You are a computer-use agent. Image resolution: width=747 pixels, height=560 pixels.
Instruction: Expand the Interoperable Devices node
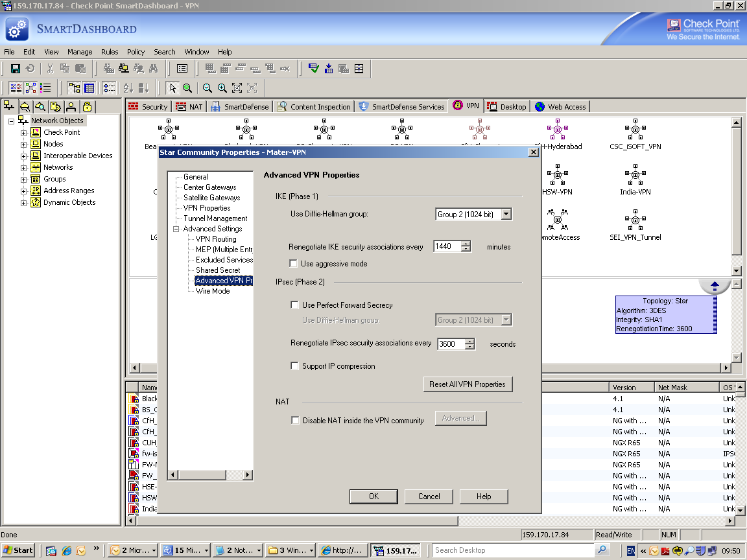(23, 156)
